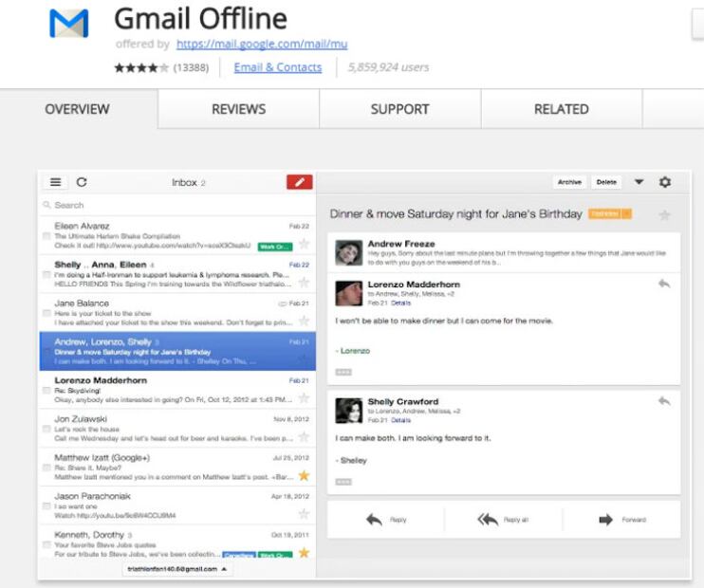The image size is (704, 588).
Task: Select checkbox for Andrew, Lorenzo, Shelly conversation
Action: (x=46, y=352)
